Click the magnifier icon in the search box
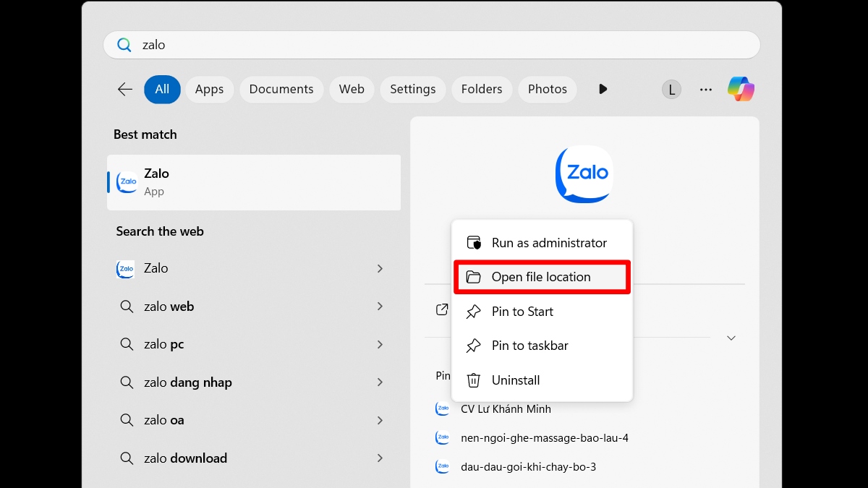 (x=125, y=45)
